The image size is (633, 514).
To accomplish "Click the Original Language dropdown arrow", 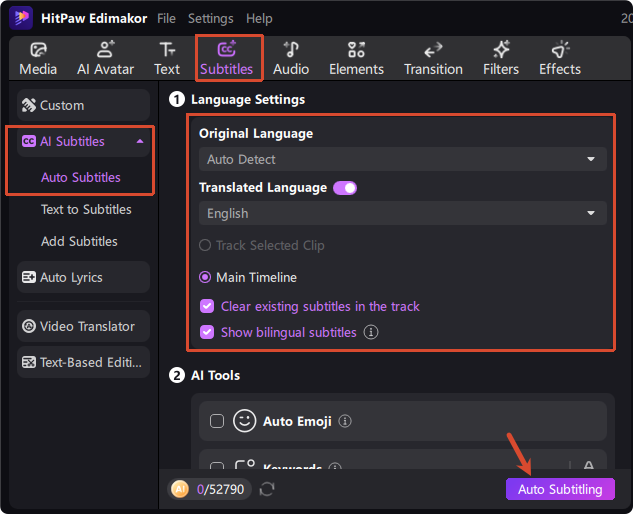I will coord(591,159).
